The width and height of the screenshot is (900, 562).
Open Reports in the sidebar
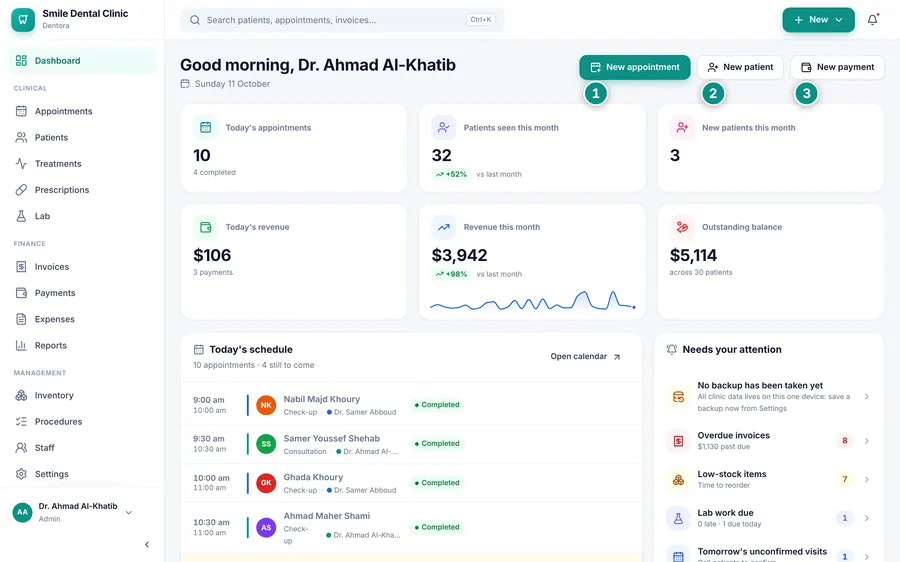[82, 346]
